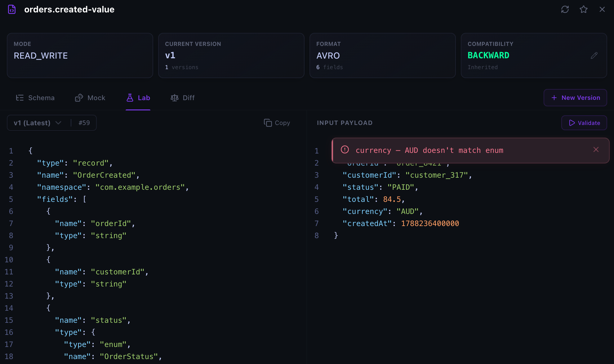Dismiss the currency enum error alert

tap(596, 149)
